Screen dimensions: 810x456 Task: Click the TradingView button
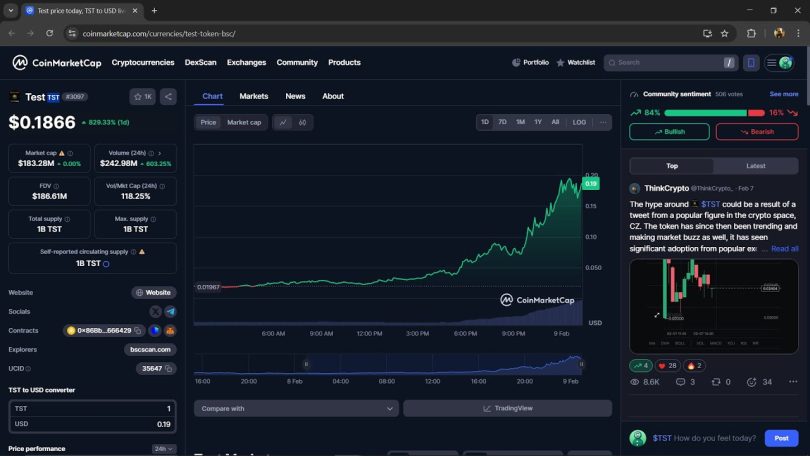coord(508,408)
